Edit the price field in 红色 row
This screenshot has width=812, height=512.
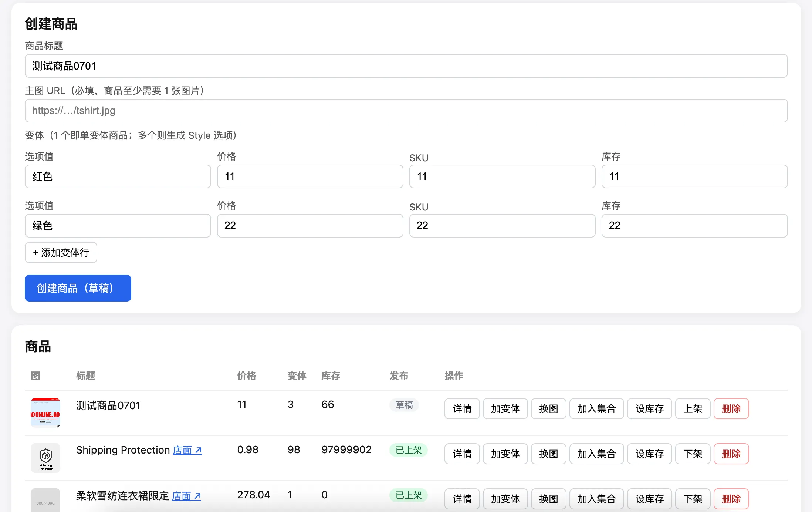tap(310, 176)
